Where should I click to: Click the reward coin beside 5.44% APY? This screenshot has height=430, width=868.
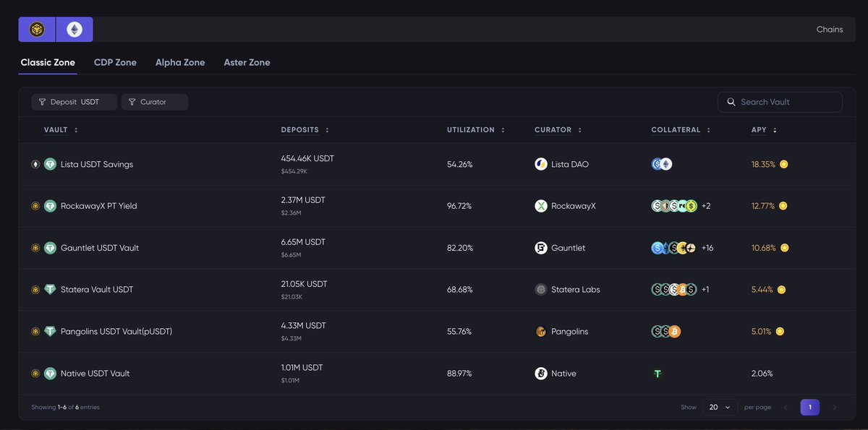pos(781,290)
